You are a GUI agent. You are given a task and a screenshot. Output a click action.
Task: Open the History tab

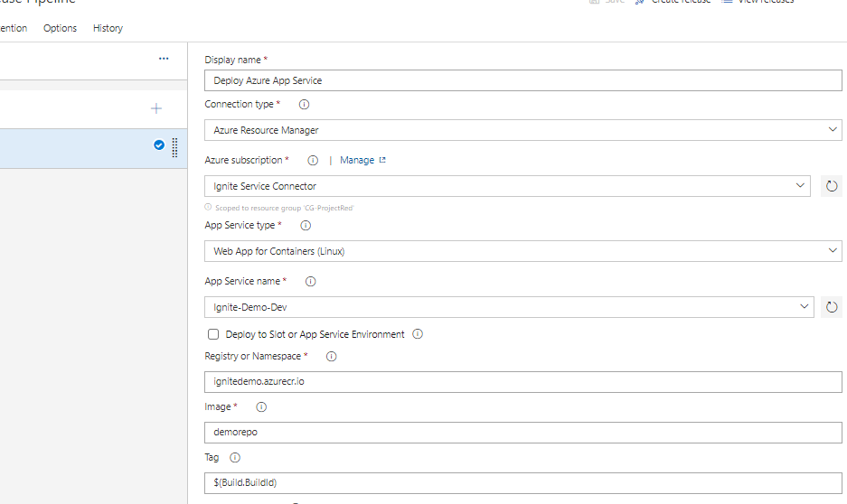(108, 28)
